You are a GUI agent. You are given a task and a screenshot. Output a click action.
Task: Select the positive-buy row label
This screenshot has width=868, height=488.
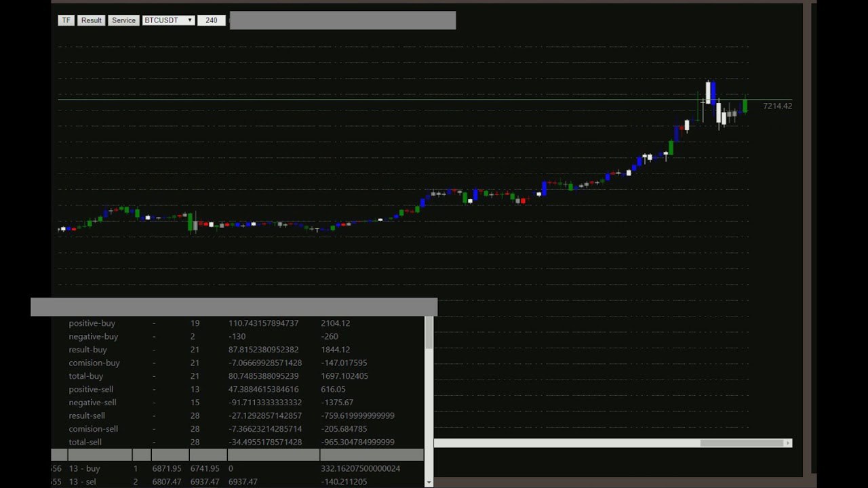92,323
